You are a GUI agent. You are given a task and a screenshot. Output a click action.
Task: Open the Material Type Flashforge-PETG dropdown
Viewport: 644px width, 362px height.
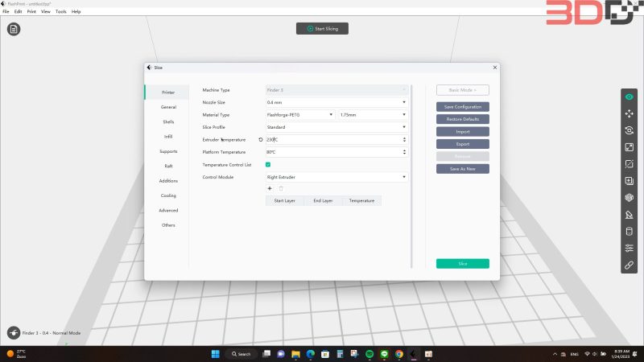pos(299,115)
